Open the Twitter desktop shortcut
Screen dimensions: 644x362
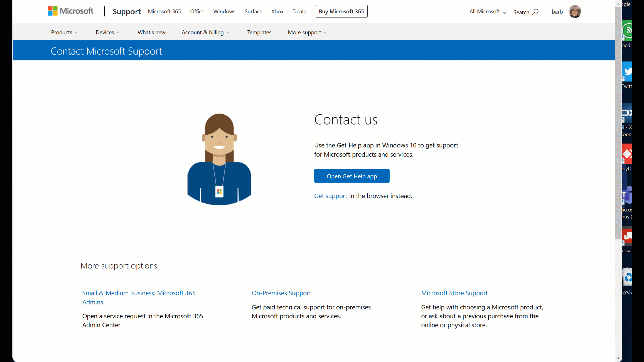click(x=627, y=72)
